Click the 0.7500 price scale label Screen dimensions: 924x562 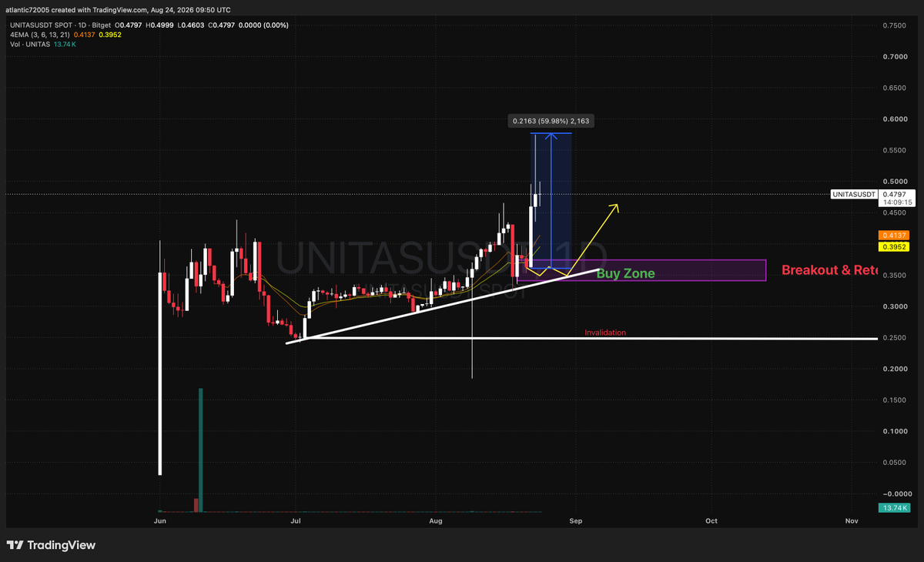(895, 25)
